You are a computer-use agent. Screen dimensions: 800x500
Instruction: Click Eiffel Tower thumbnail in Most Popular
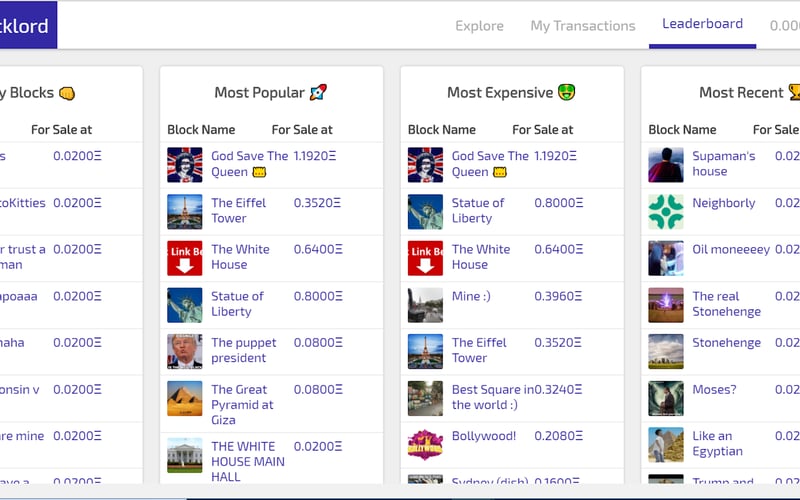[x=185, y=212]
